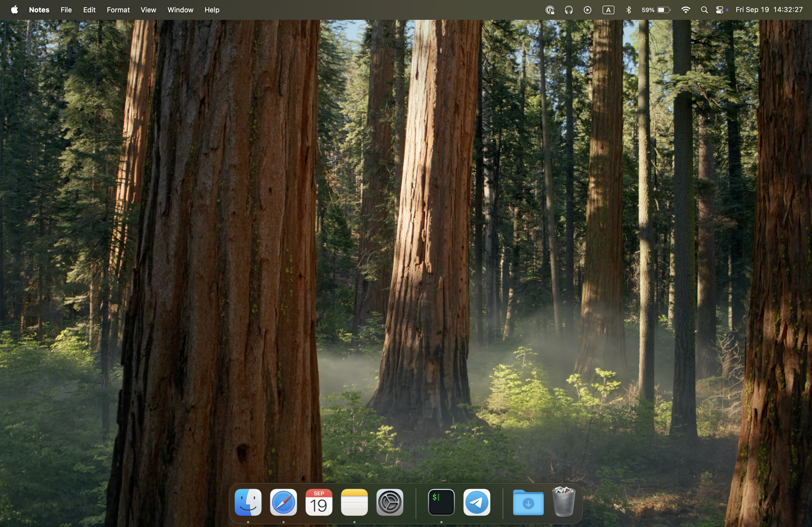Screen dimensions: 812x527
Task: Open the Format menu of Notes
Action: click(x=118, y=10)
